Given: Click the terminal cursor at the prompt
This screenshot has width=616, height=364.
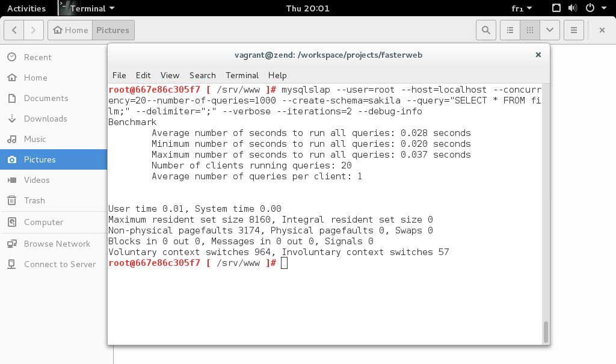Looking at the screenshot, I should click(x=285, y=263).
